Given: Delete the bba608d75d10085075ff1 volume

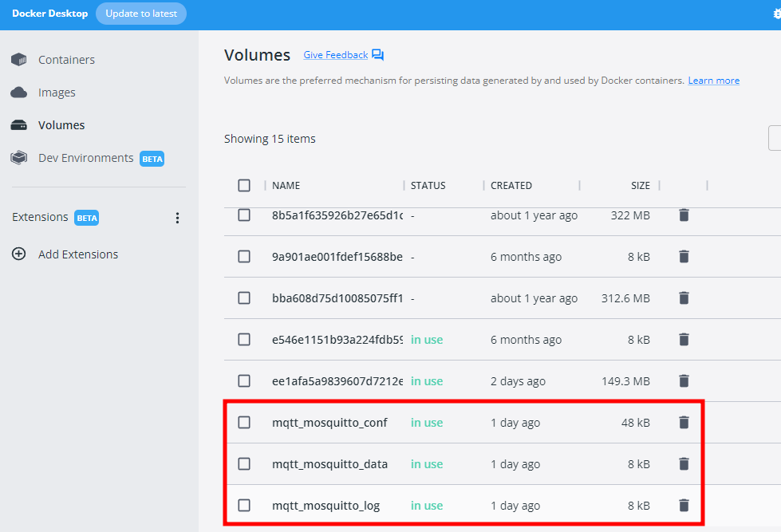Looking at the screenshot, I should (684, 298).
